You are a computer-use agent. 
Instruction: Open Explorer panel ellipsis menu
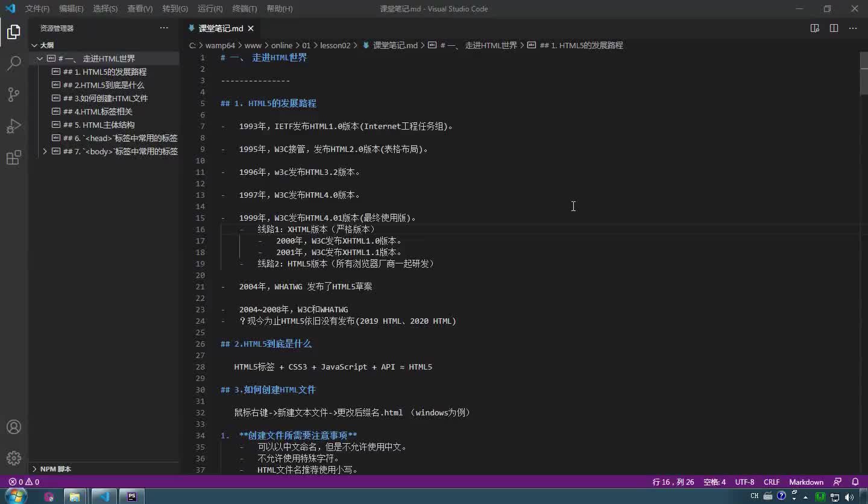pos(164,28)
